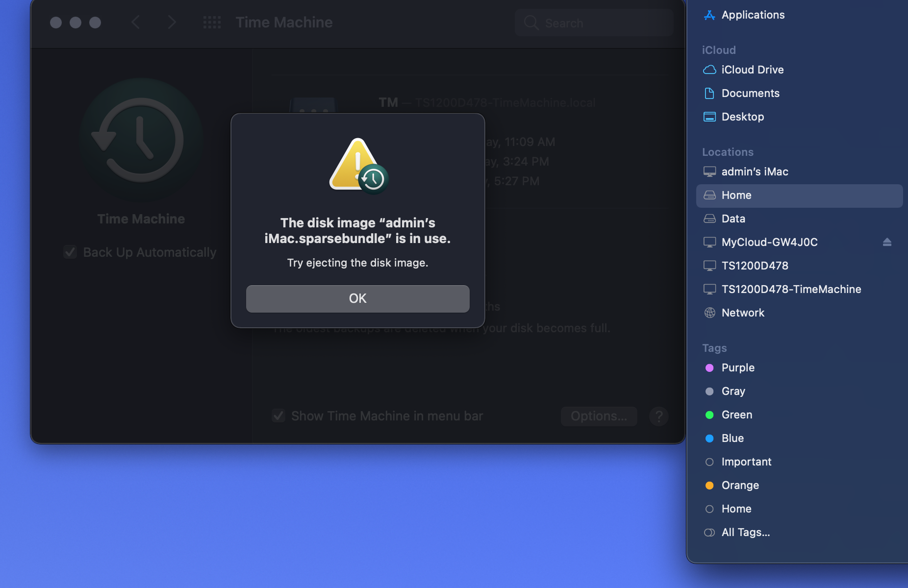Click the backup disk drive icon
The width and height of the screenshot is (908, 588).
[x=313, y=105]
